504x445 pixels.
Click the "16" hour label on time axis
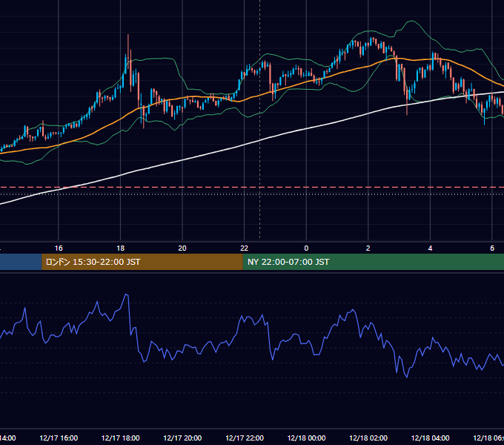[59, 248]
